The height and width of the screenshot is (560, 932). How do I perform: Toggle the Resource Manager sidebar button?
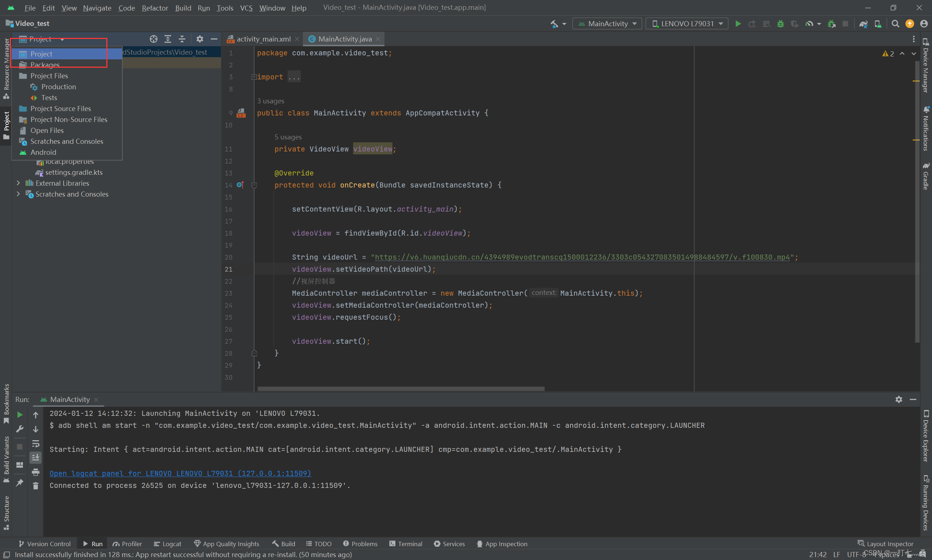click(6, 68)
